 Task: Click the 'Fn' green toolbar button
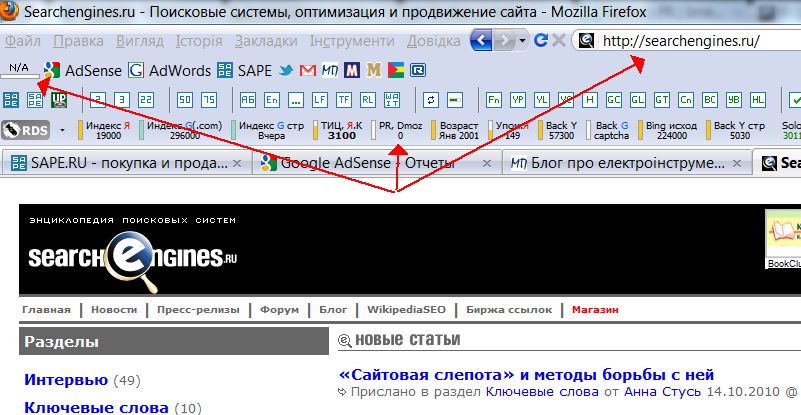pyautogui.click(x=493, y=100)
